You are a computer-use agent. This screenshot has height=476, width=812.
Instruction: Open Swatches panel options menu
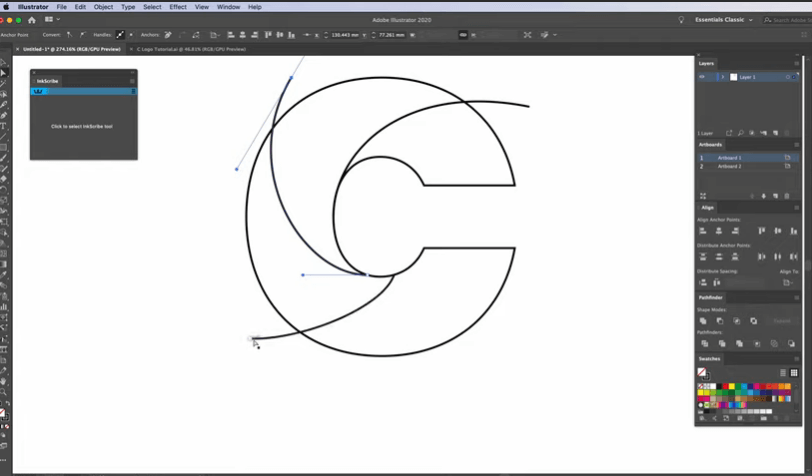tap(796, 358)
